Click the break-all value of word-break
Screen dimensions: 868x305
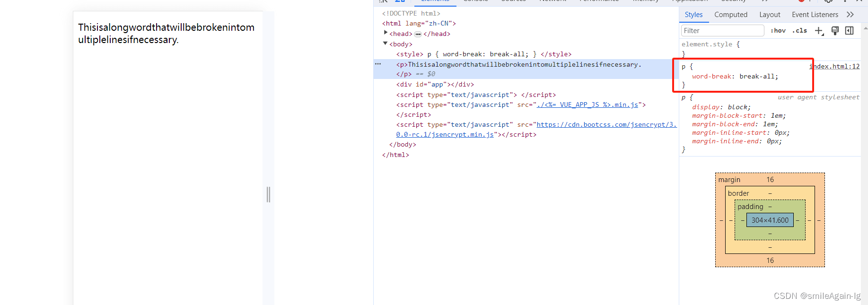pos(758,77)
